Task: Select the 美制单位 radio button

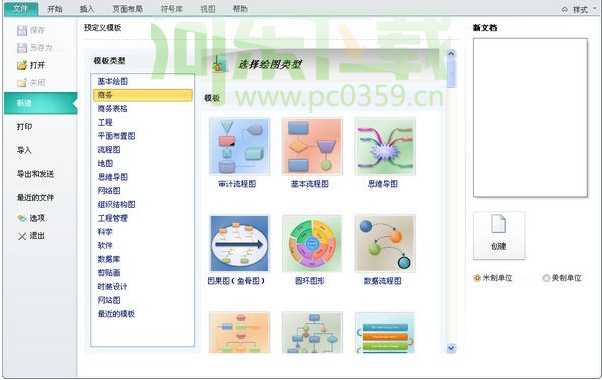Action: 546,278
